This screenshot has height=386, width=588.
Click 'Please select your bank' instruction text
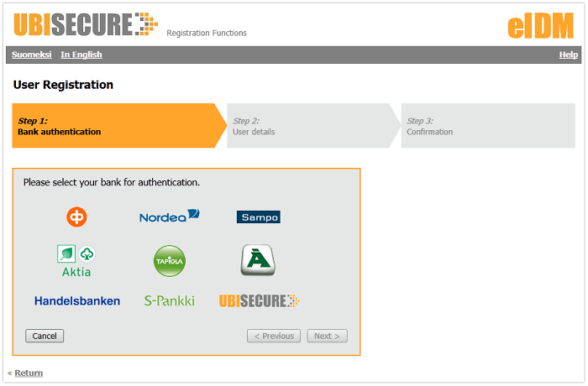click(112, 182)
